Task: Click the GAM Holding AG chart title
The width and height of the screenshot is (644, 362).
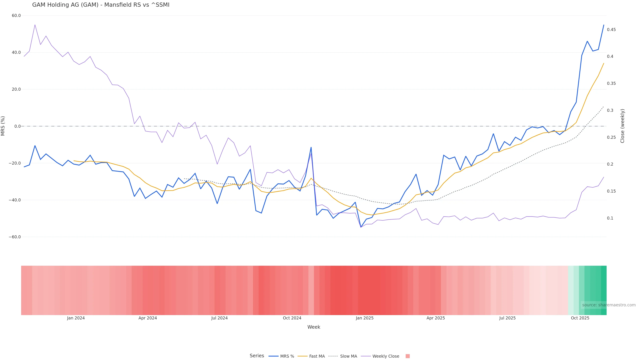Action: click(x=101, y=5)
